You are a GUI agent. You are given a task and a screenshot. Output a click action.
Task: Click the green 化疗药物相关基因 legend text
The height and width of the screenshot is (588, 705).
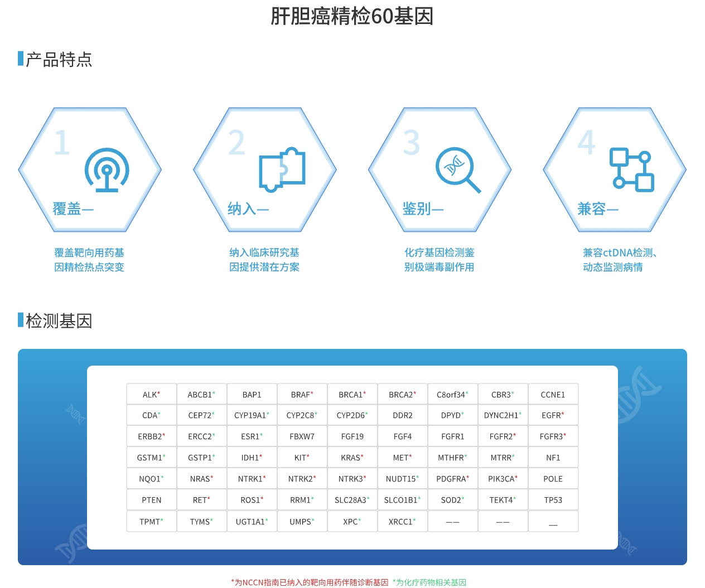[x=429, y=582]
